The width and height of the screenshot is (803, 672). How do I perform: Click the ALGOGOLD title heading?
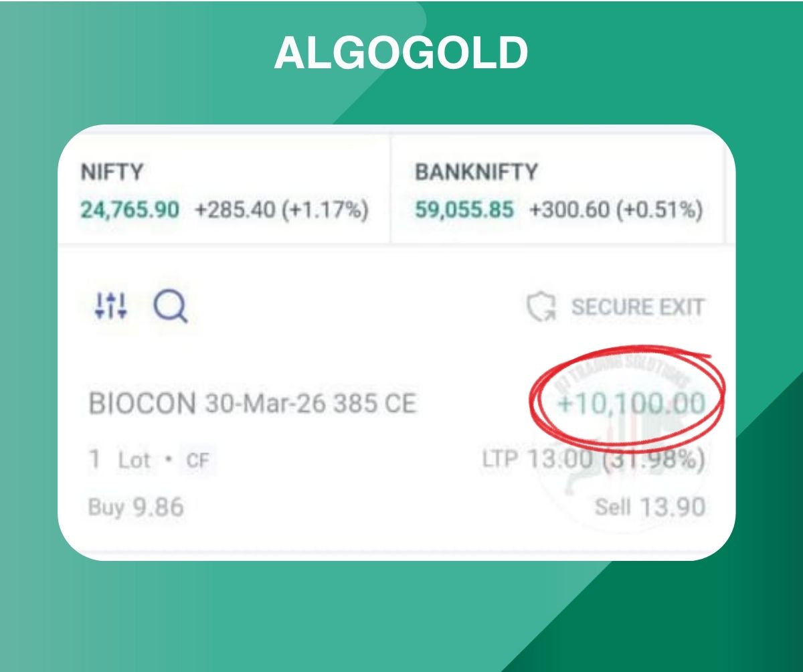[401, 52]
